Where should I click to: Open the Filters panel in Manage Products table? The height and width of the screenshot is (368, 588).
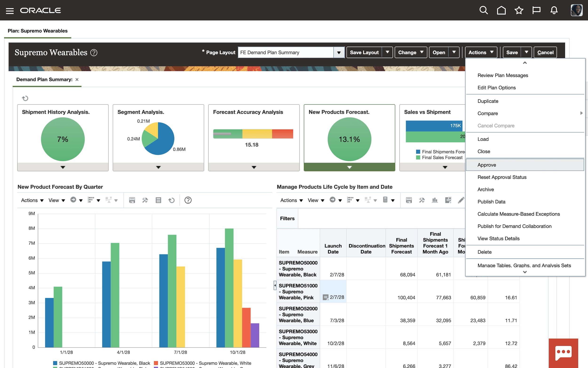coord(287,218)
